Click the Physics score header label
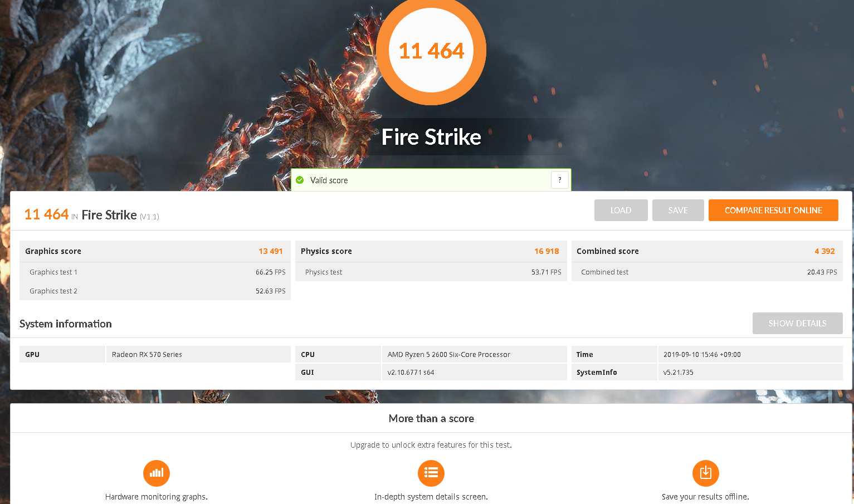854x504 pixels. (326, 251)
